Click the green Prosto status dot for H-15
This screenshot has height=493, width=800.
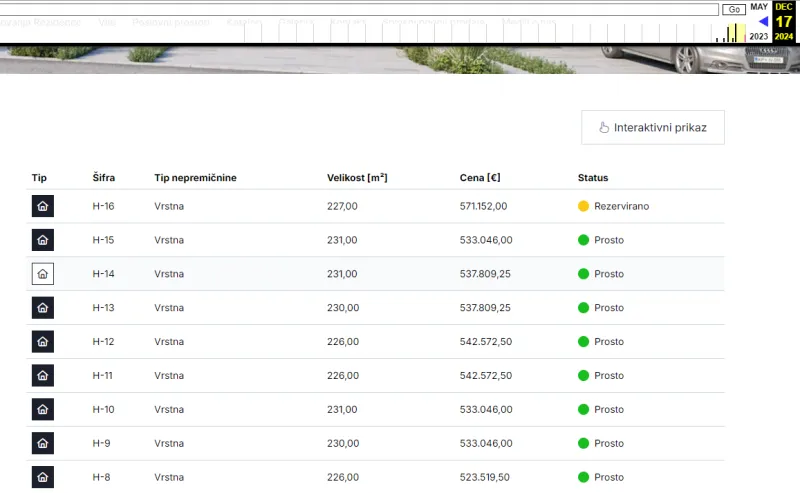(584, 240)
